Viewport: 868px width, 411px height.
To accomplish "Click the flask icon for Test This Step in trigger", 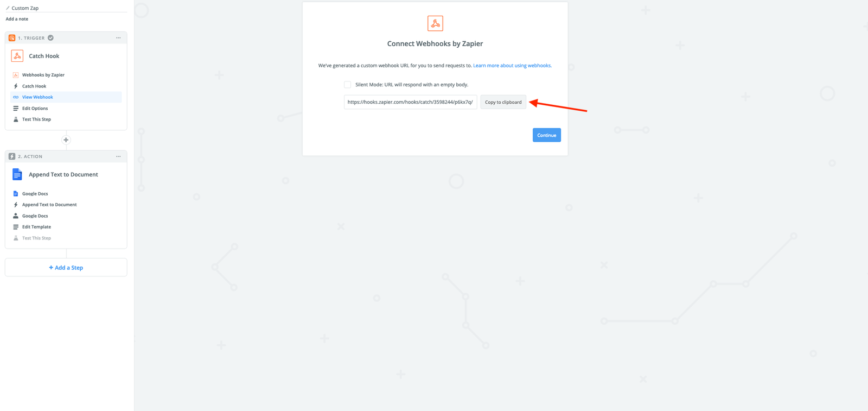I will pyautogui.click(x=16, y=119).
